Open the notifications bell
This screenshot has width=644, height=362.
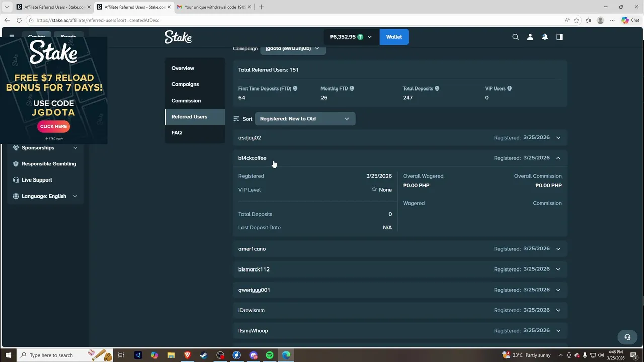coord(545,37)
